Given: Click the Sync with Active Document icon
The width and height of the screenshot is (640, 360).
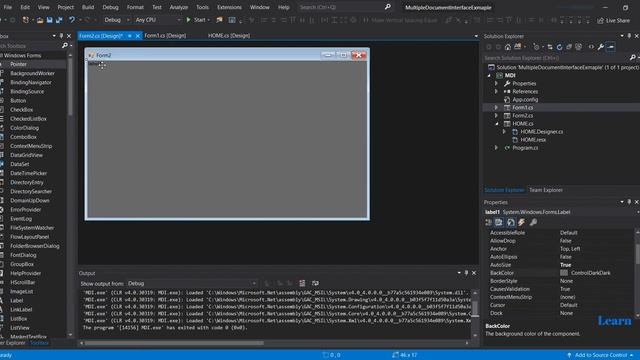Looking at the screenshot, I should click(x=550, y=47).
